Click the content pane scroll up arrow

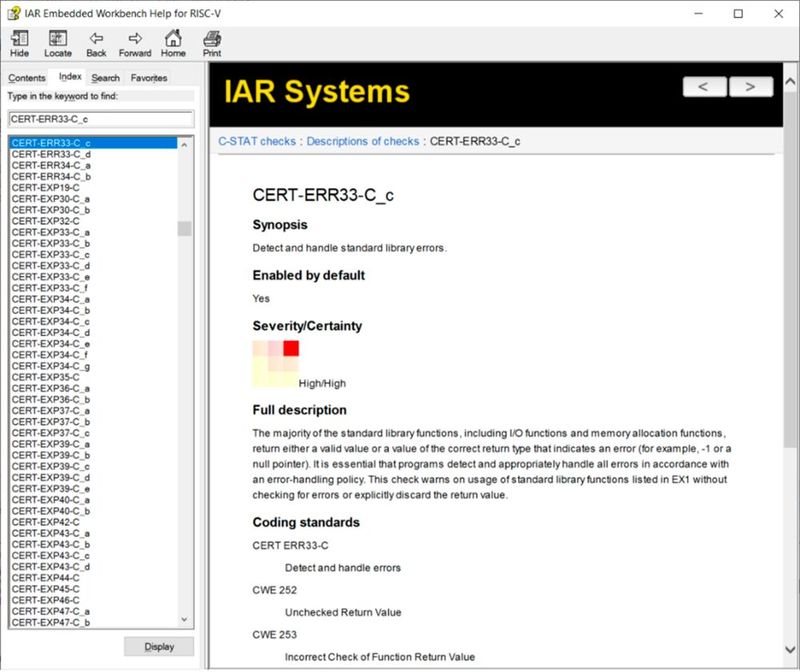[x=790, y=81]
